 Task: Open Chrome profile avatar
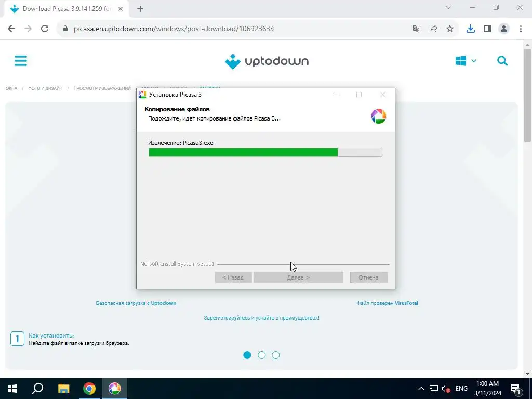[504, 29]
